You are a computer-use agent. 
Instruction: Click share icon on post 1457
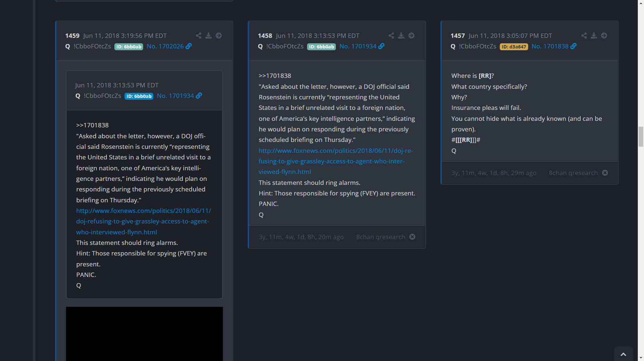pyautogui.click(x=584, y=36)
